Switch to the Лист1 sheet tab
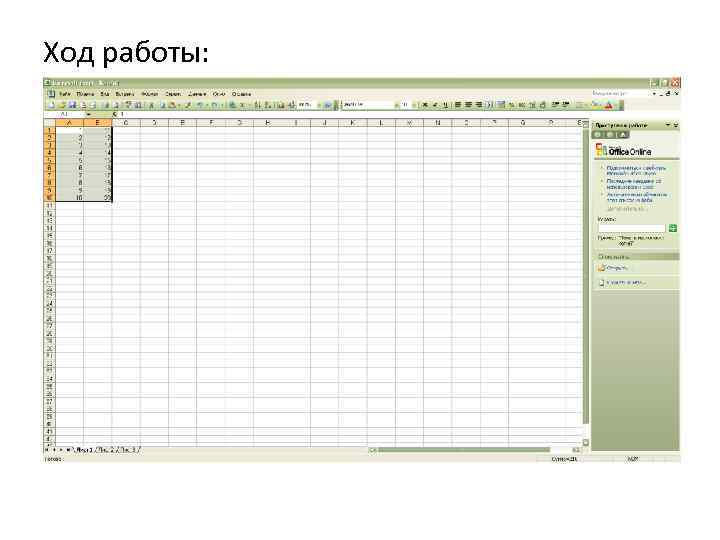This screenshot has height=540, width=720. (84, 450)
